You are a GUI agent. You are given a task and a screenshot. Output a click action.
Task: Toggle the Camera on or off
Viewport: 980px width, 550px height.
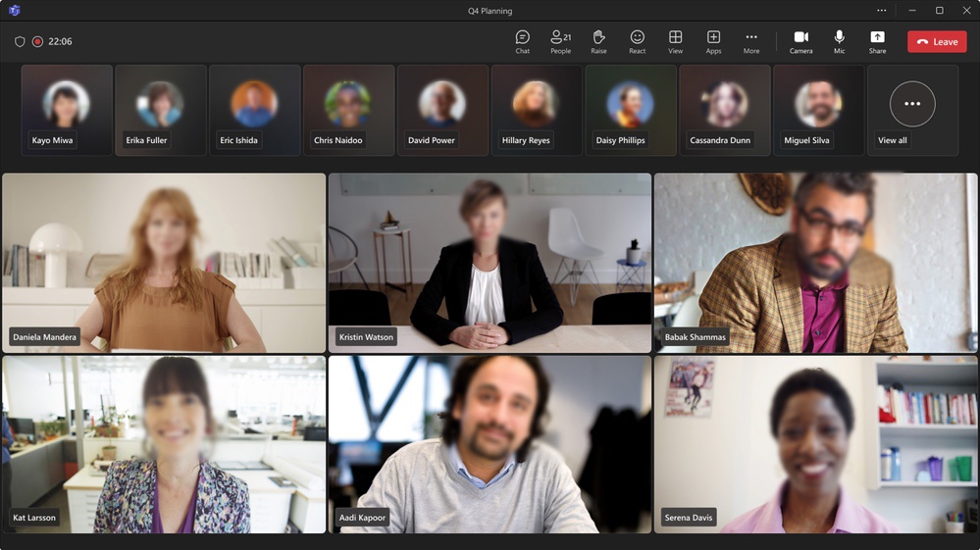point(800,42)
